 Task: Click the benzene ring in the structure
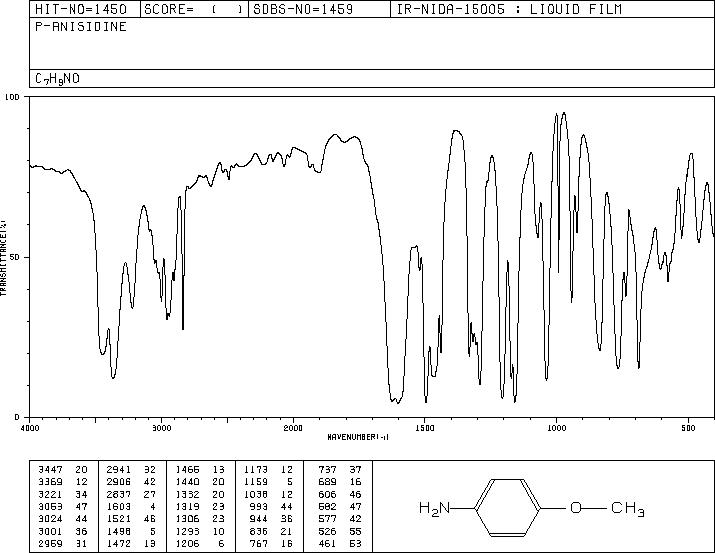click(508, 507)
